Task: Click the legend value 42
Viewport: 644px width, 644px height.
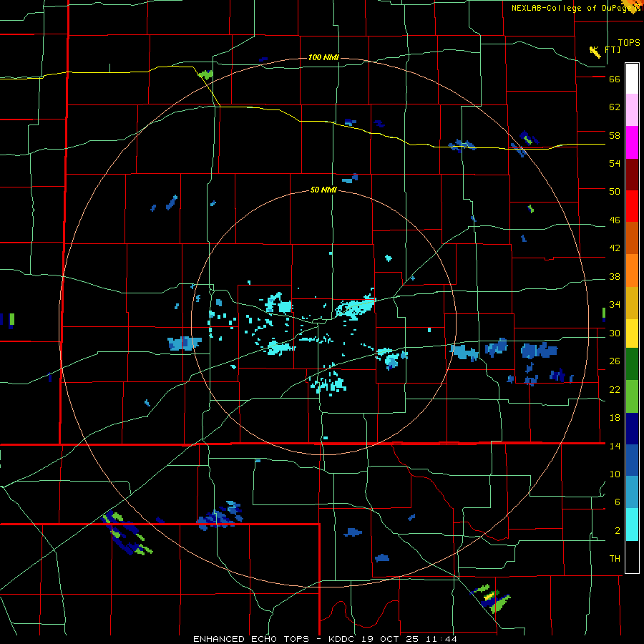Action: pyautogui.click(x=615, y=248)
